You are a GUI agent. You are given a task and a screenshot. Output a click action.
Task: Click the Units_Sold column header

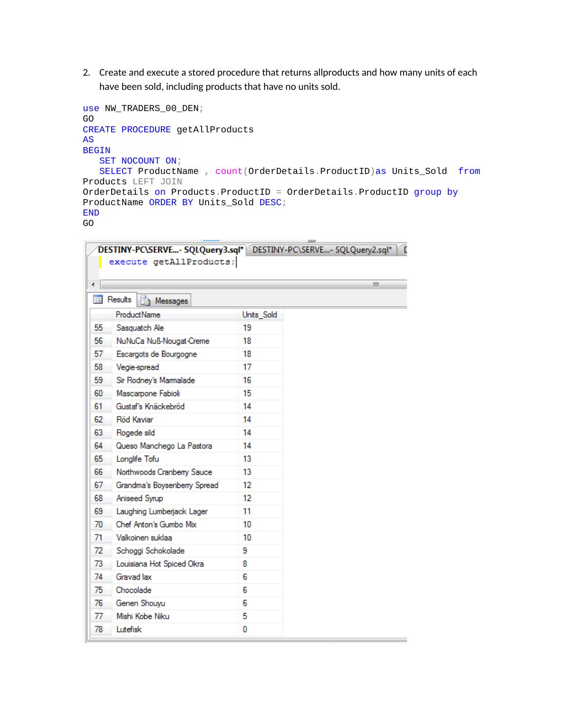260,315
